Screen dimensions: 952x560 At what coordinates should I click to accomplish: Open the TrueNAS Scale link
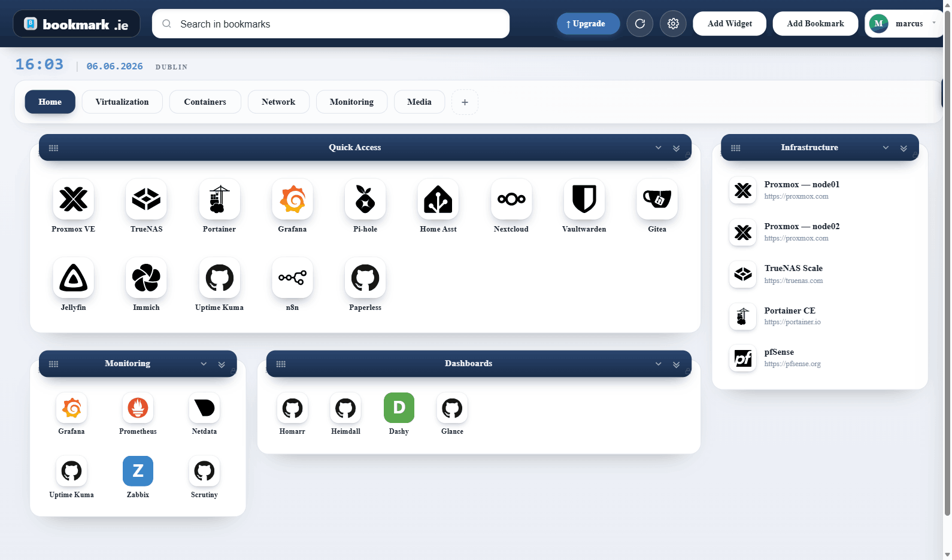(820, 274)
